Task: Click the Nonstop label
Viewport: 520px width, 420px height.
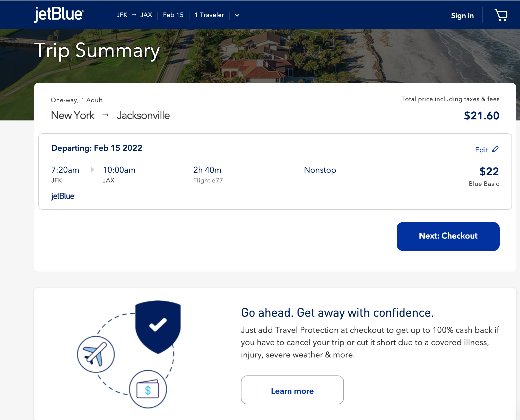Action: point(320,170)
